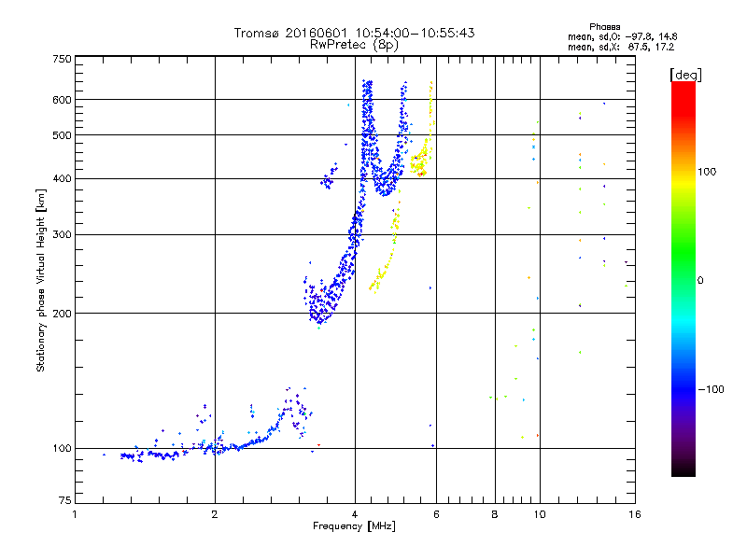Click the "RwPretec (8p)" subtitle
747x560 pixels.
[354, 45]
